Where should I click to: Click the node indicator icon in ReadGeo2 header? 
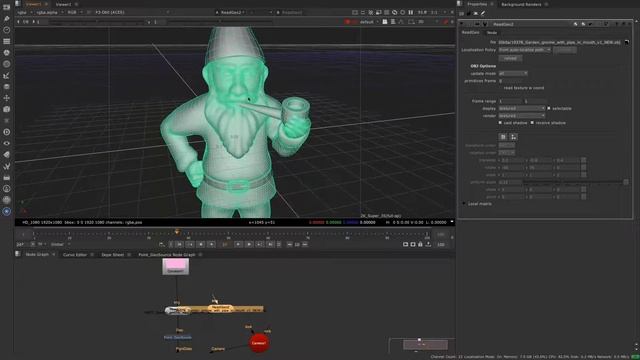click(485, 24)
